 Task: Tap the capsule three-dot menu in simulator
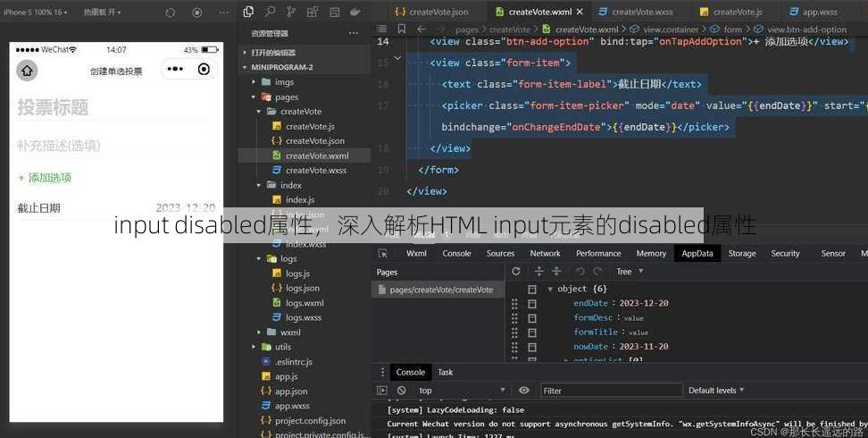click(x=175, y=69)
